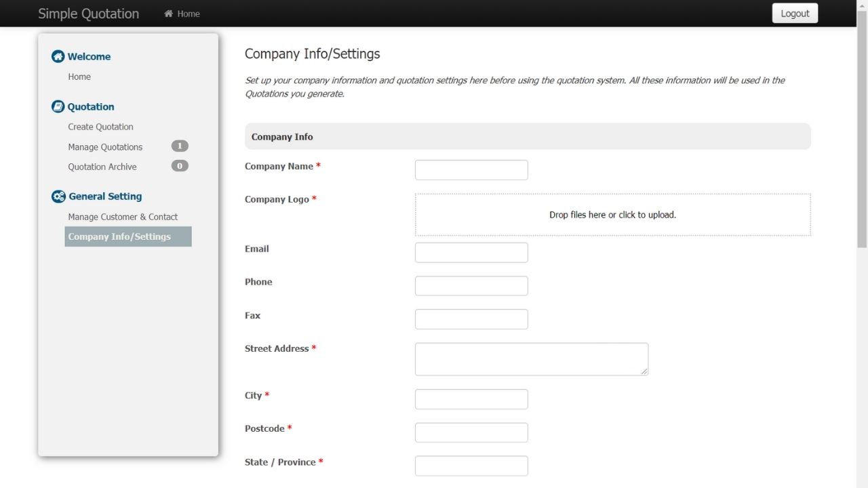Go to Manage Customer & Contact
This screenshot has width=868, height=488.
pyautogui.click(x=123, y=217)
